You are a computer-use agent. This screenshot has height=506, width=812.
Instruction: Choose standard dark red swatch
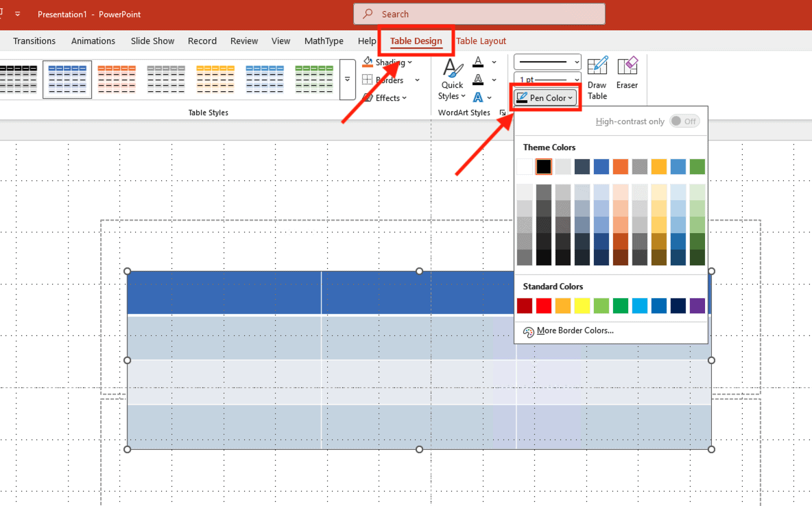[525, 306]
